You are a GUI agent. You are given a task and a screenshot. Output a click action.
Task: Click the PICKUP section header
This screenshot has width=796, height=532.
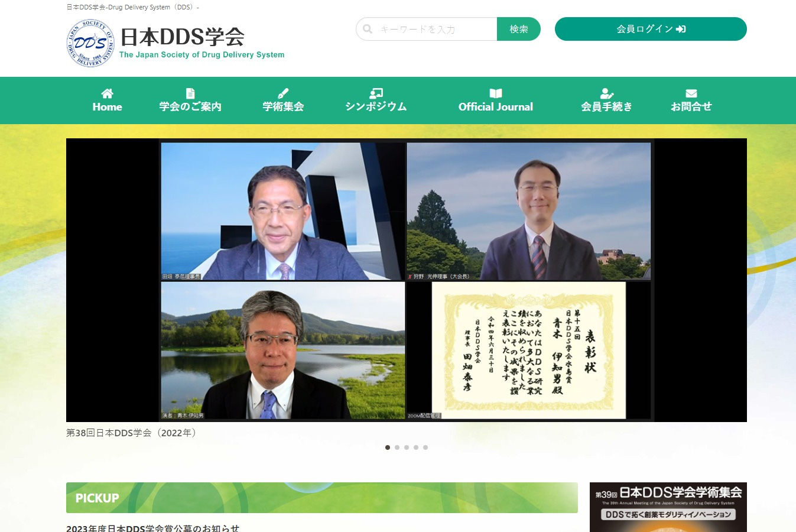coord(322,498)
